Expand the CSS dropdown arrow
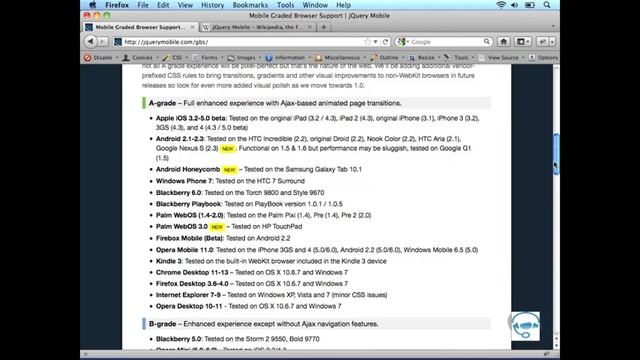The height and width of the screenshot is (360, 640). point(187,58)
